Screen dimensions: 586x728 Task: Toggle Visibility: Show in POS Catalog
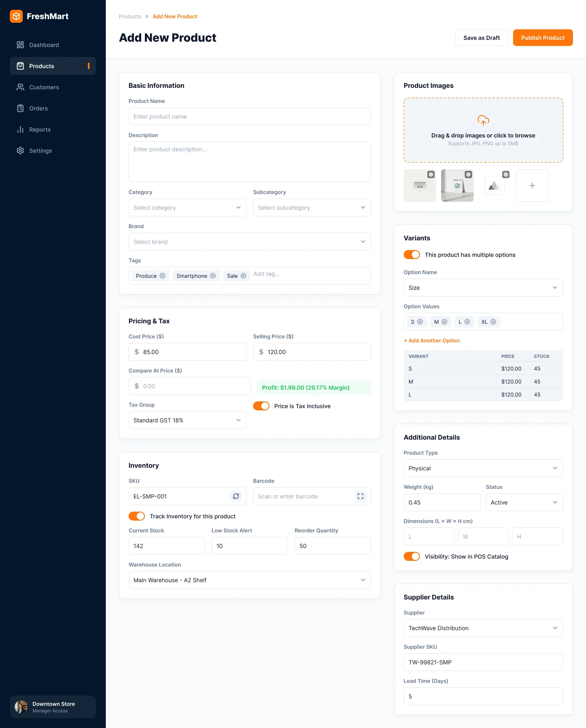pyautogui.click(x=412, y=556)
